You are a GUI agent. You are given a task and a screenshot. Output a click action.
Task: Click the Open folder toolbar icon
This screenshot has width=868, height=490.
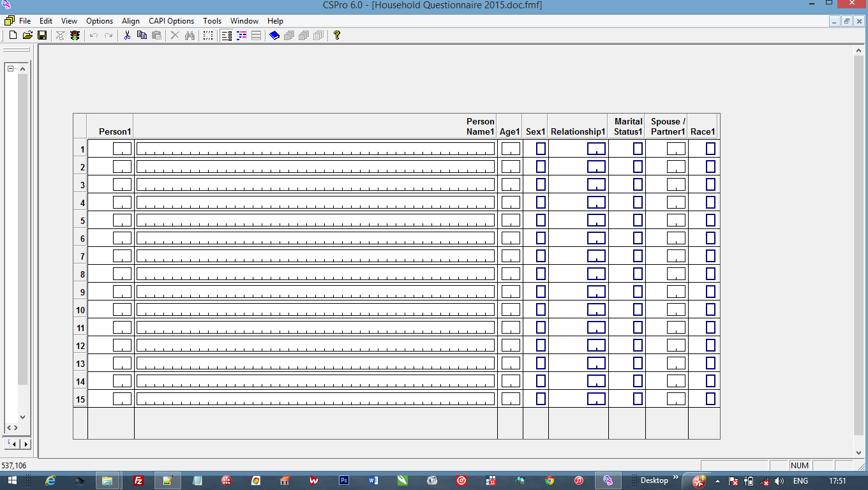tap(27, 35)
